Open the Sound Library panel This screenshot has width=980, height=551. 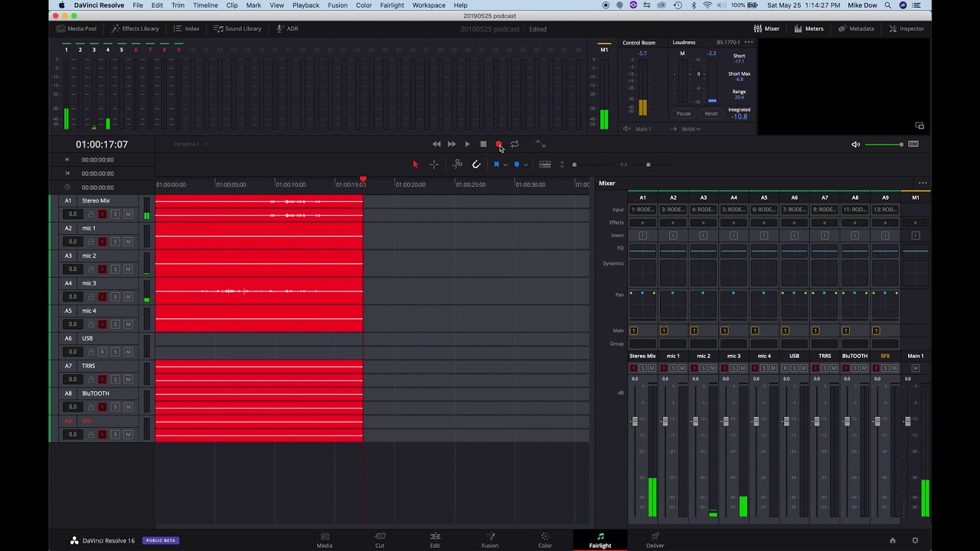coord(237,28)
